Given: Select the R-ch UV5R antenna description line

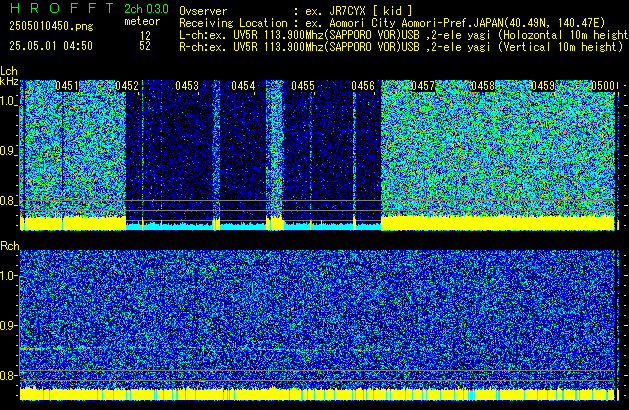Looking at the screenshot, I should 401,47.
